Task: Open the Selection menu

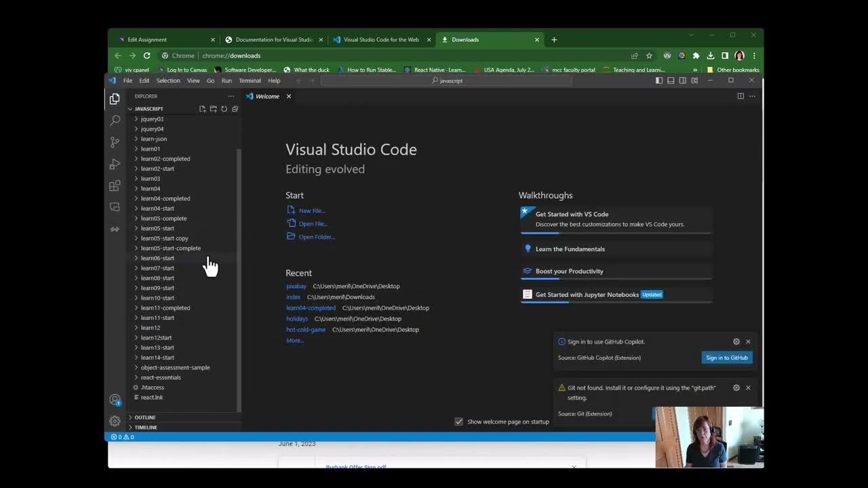Action: (x=168, y=81)
